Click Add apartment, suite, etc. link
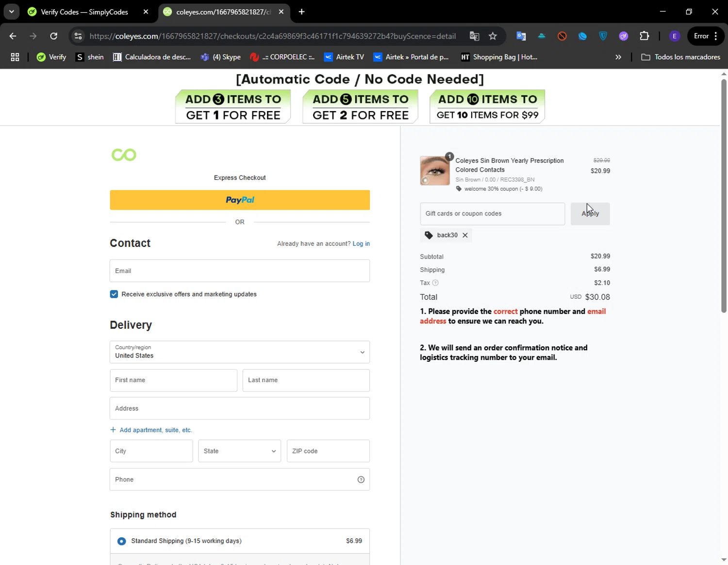 point(151,430)
